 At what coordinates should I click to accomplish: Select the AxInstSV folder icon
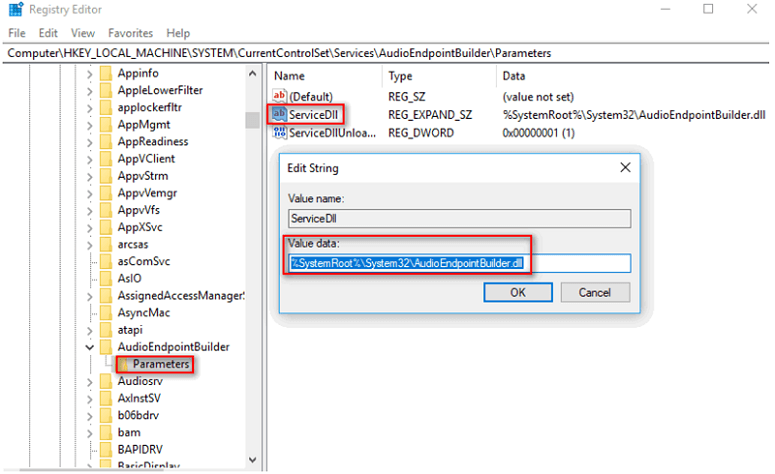tap(106, 398)
